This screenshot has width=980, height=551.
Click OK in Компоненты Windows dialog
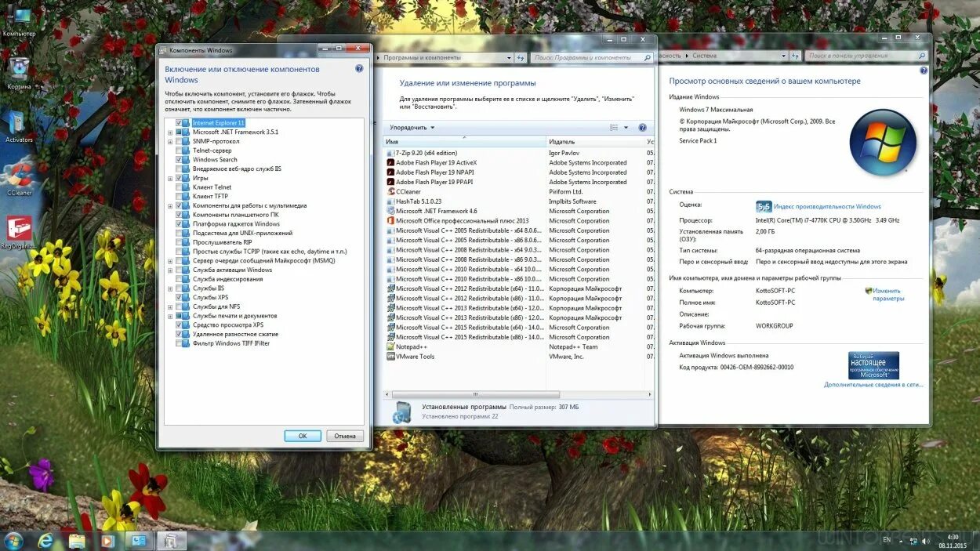pos(303,436)
